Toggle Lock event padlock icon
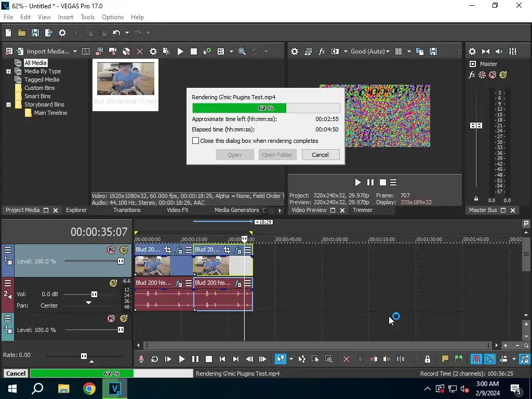The image size is (532, 399). [x=428, y=359]
